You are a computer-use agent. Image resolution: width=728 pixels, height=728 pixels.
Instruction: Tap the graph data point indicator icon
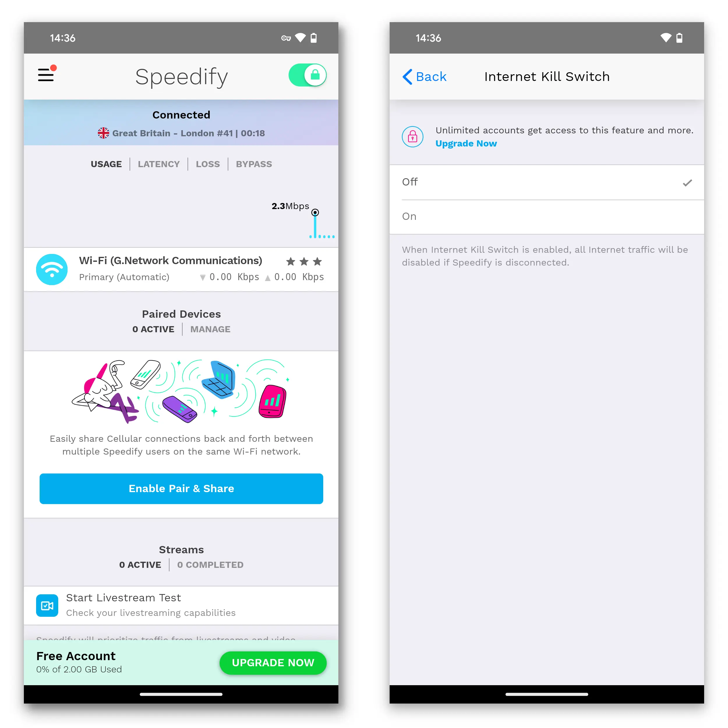click(316, 212)
